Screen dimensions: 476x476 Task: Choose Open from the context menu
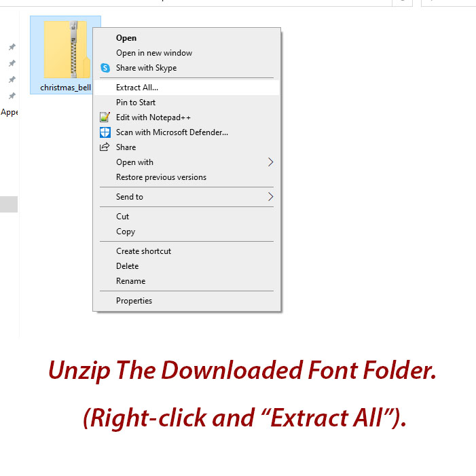[x=187, y=38]
